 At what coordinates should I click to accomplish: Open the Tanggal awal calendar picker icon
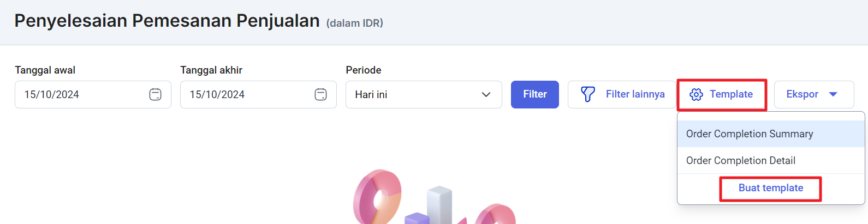click(x=155, y=94)
